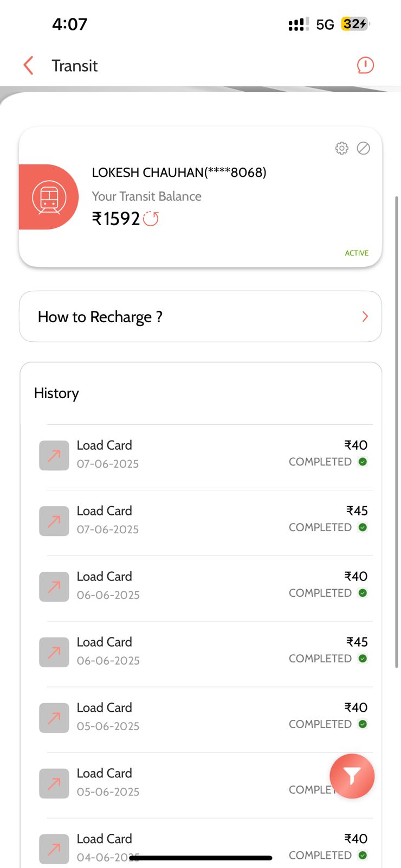The width and height of the screenshot is (401, 868).
Task: View the ₹40 Load Card from 05-06-2025
Action: tap(206, 717)
